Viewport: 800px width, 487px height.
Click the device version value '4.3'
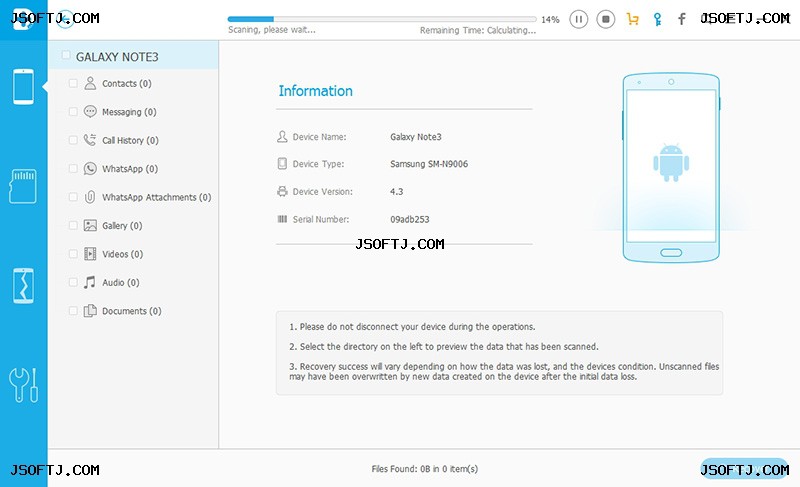pos(396,192)
